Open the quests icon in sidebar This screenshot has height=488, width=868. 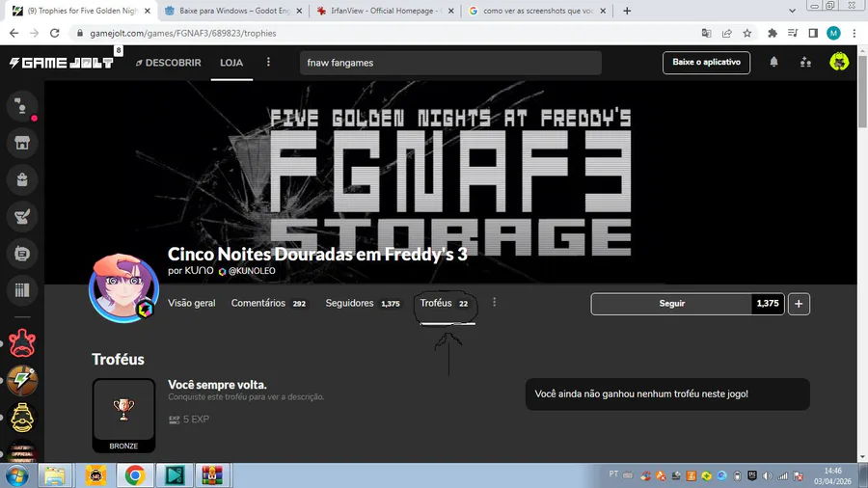[22, 216]
